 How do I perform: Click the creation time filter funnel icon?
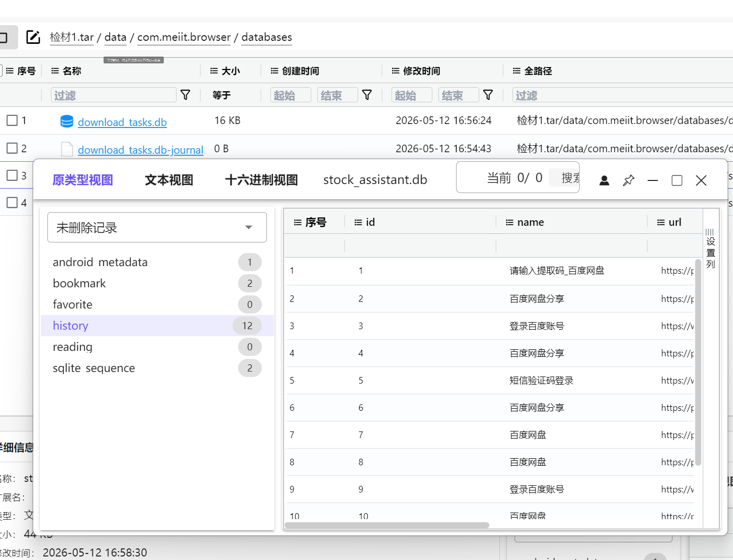pyautogui.click(x=367, y=95)
